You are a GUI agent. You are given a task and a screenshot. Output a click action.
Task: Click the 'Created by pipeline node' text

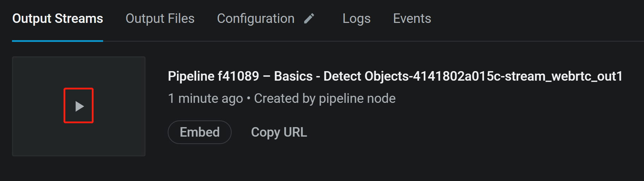click(325, 99)
